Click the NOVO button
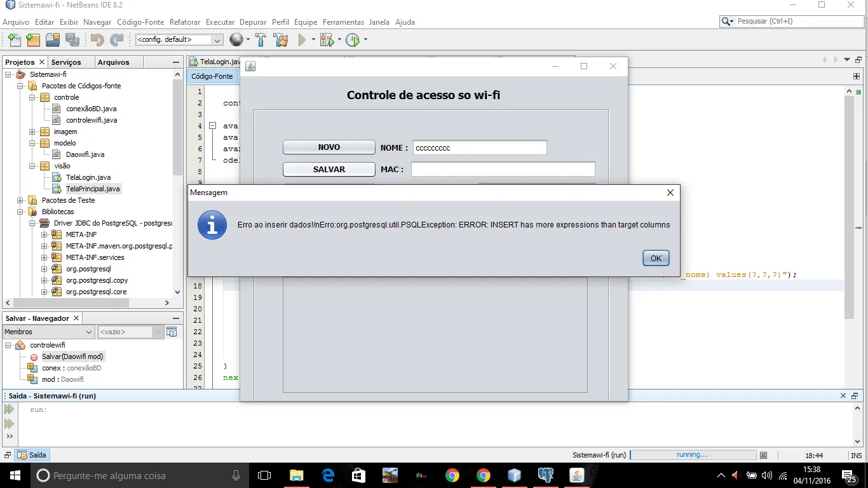The height and width of the screenshot is (488, 868). pos(329,147)
